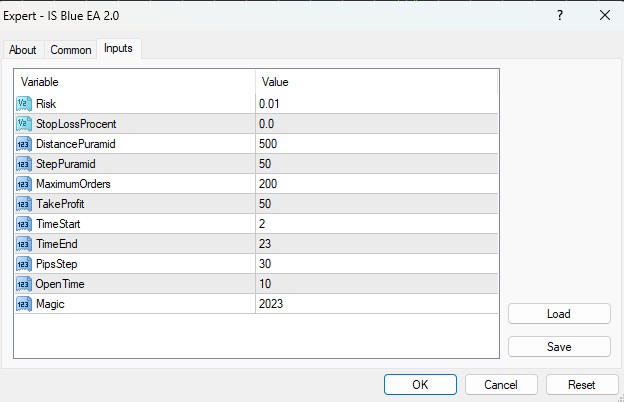The height and width of the screenshot is (402, 624).
Task: Select the OpenTime value 10 cell
Action: [x=376, y=284]
